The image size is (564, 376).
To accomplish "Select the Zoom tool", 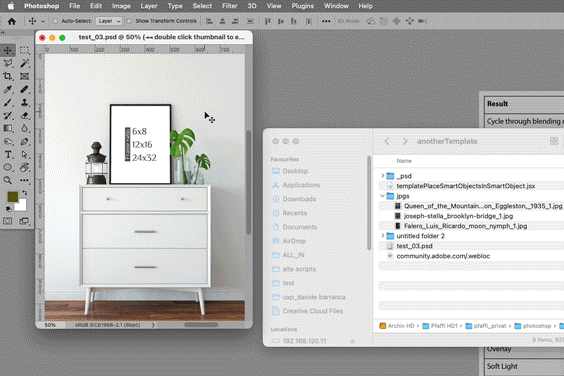I will point(8,180).
